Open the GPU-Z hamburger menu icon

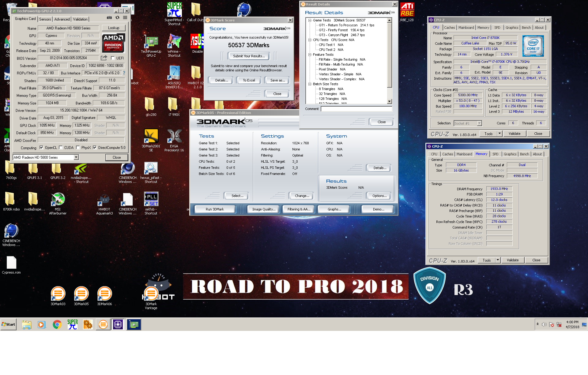[125, 18]
